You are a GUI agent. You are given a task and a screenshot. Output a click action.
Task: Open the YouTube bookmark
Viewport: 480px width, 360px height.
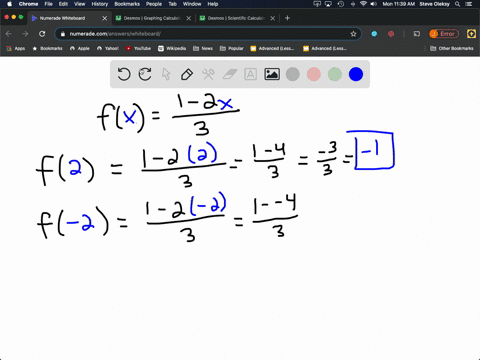(x=138, y=48)
